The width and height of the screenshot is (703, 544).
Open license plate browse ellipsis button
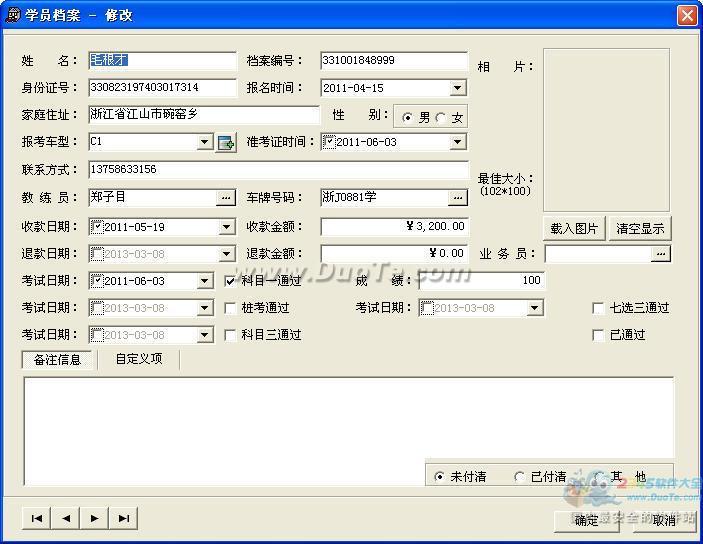point(457,198)
